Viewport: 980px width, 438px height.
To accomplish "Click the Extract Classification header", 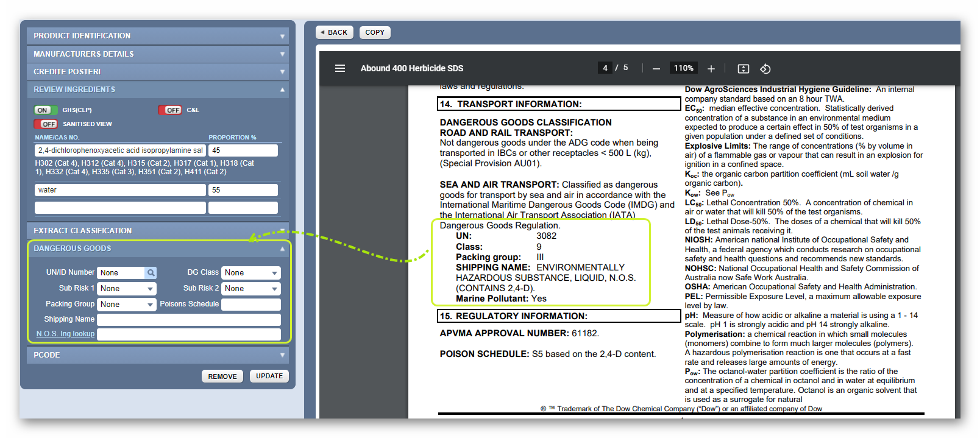I will click(158, 231).
